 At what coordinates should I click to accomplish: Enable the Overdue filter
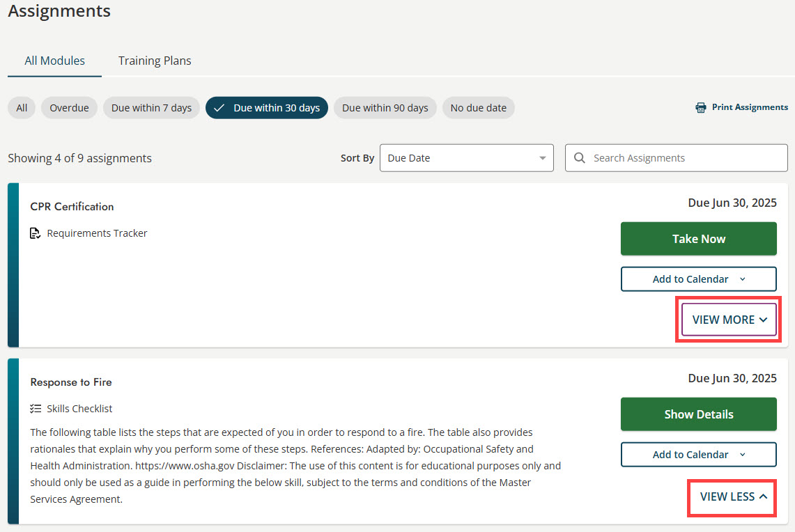[x=68, y=107]
